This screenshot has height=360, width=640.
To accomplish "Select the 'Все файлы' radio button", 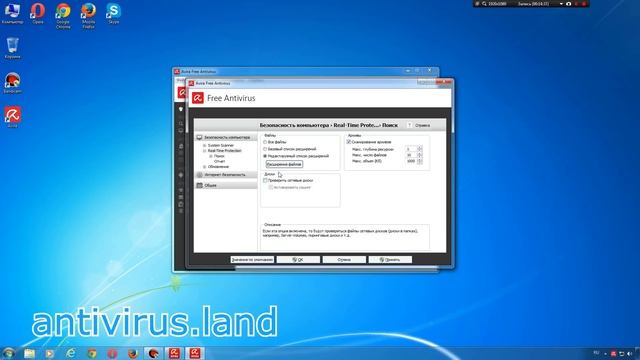I will point(265,142).
